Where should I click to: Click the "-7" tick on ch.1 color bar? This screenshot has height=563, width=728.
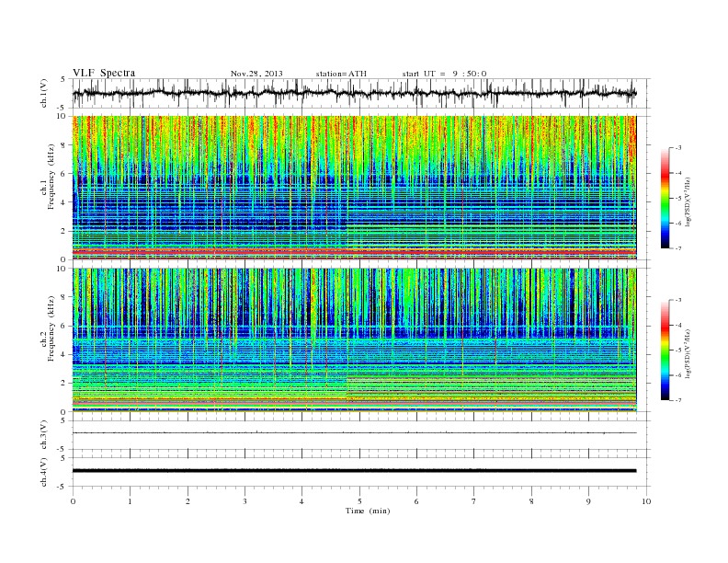pos(677,248)
